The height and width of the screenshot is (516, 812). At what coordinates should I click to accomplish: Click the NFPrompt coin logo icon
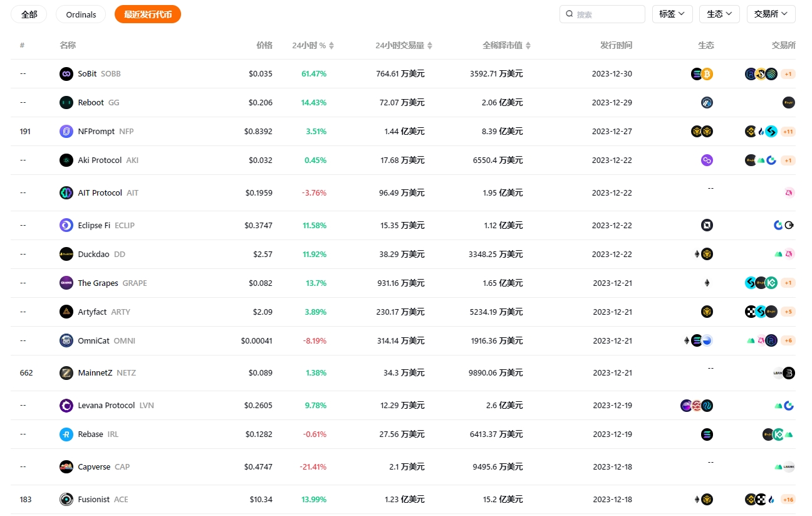pos(66,132)
